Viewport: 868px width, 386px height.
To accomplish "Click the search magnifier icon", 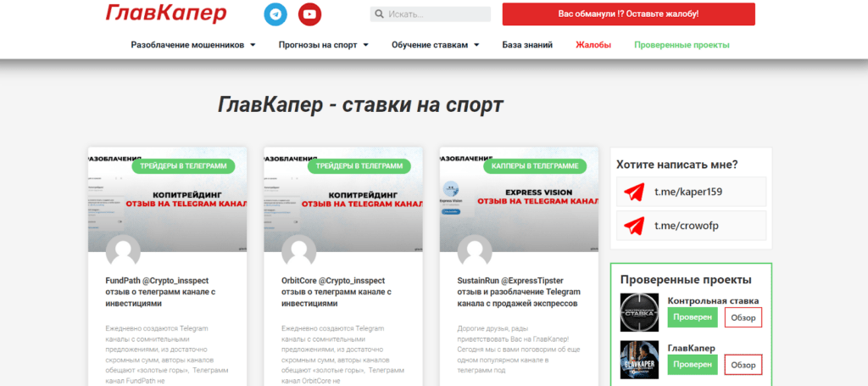I will (379, 14).
